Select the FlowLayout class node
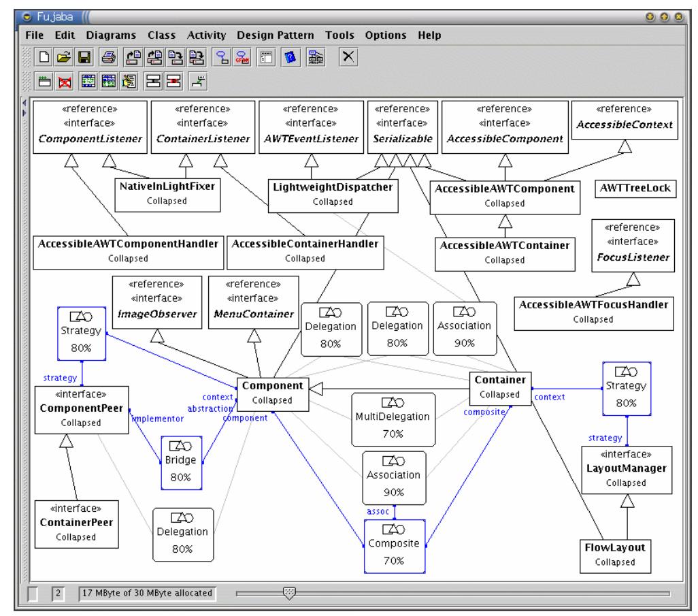 tap(615, 556)
